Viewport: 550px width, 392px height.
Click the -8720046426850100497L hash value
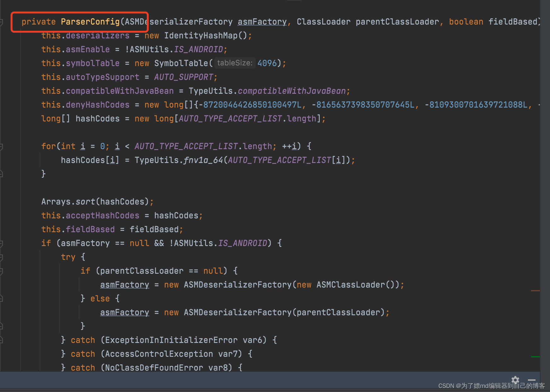click(x=250, y=105)
